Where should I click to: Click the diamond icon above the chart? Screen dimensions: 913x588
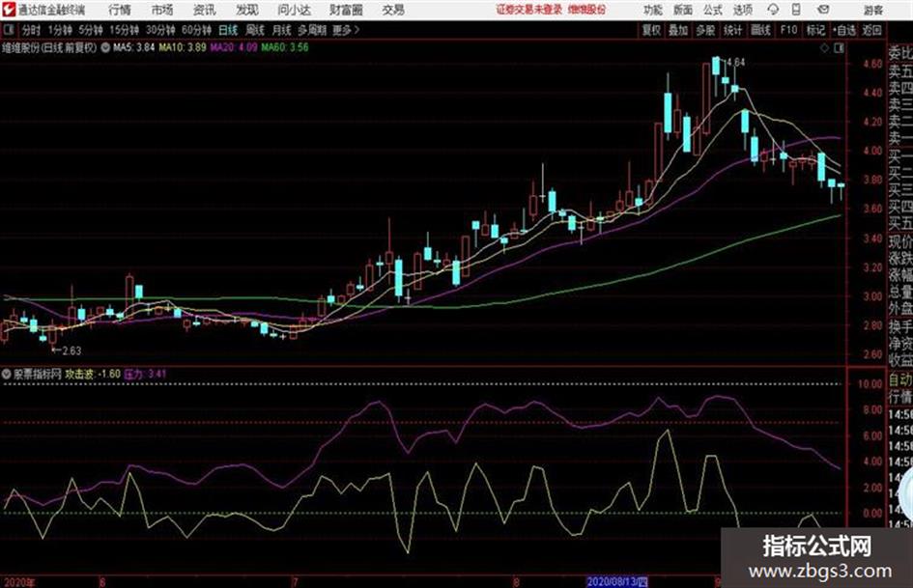click(824, 48)
